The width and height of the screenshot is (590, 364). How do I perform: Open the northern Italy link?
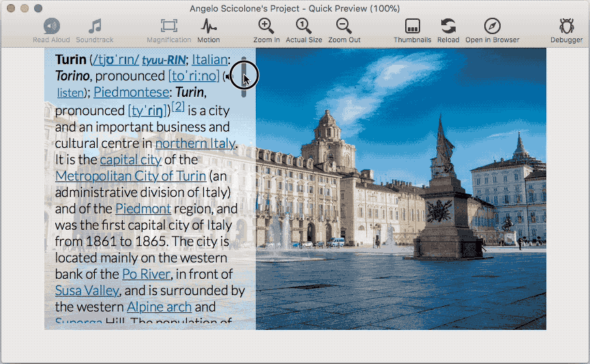tap(195, 143)
